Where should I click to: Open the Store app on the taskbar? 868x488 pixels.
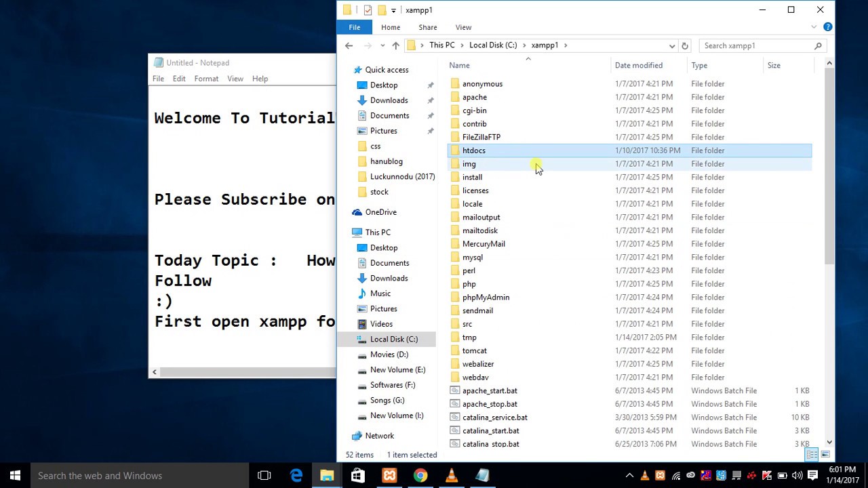click(x=358, y=476)
